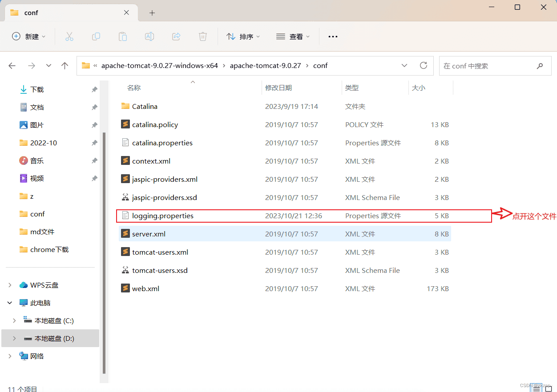Click the Delete trash icon

click(x=203, y=36)
